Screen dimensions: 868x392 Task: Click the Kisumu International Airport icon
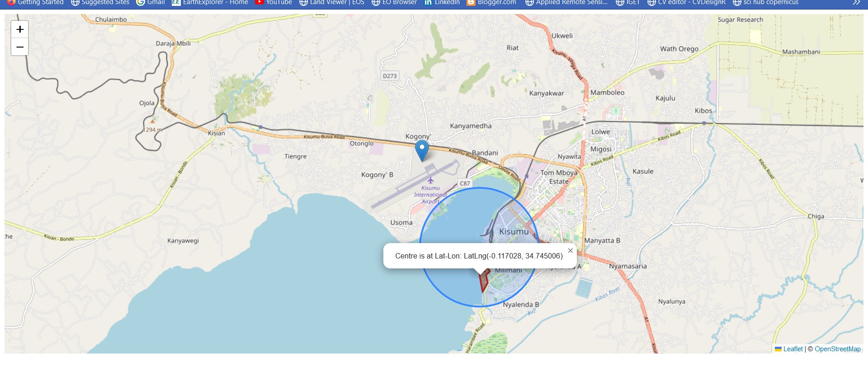430,181
